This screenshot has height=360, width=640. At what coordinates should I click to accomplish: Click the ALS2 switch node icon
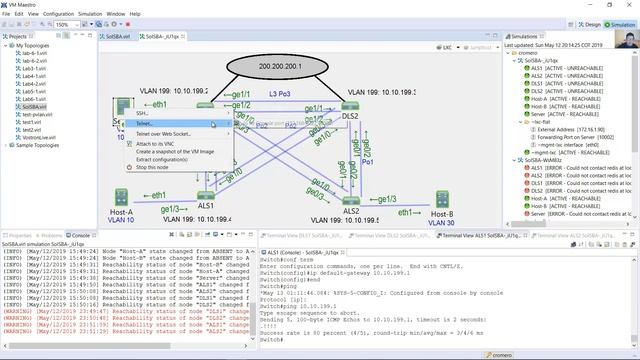tap(351, 200)
